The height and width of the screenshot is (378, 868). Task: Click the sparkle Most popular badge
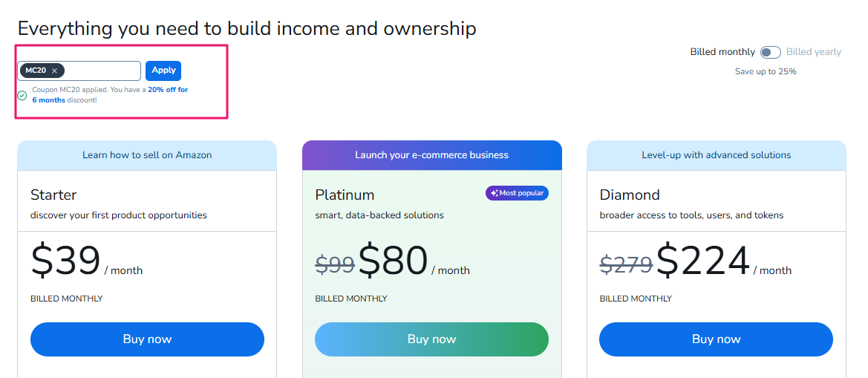pyautogui.click(x=517, y=193)
